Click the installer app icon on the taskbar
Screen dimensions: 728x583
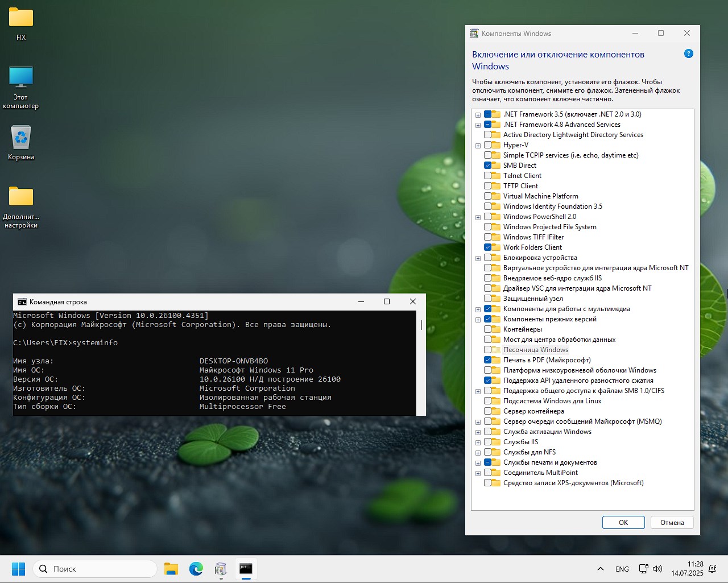pyautogui.click(x=221, y=569)
